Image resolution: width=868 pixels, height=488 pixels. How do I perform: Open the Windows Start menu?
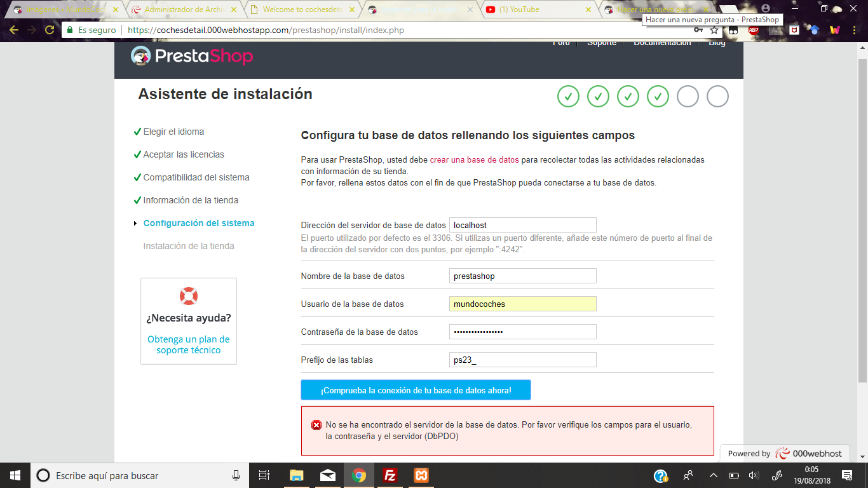15,475
